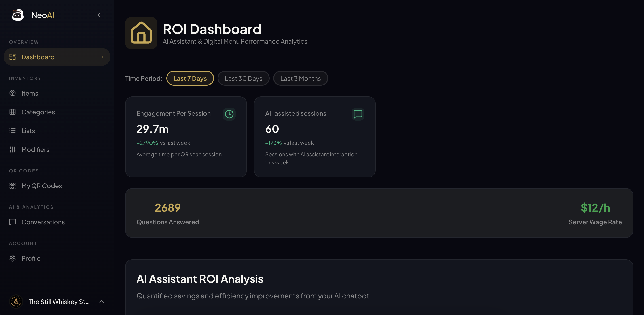The height and width of the screenshot is (315, 644).
Task: Click The Still Whiskey avatar logo
Action: point(16,302)
